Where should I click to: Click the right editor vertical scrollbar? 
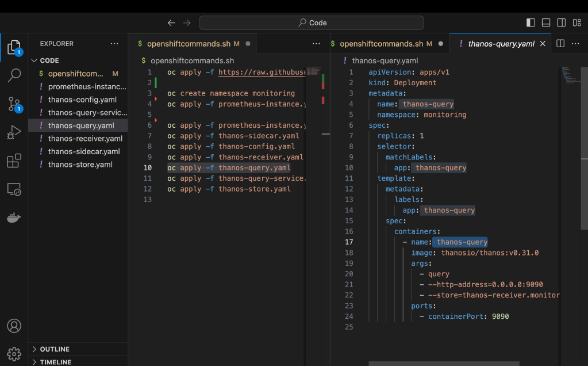(x=584, y=148)
